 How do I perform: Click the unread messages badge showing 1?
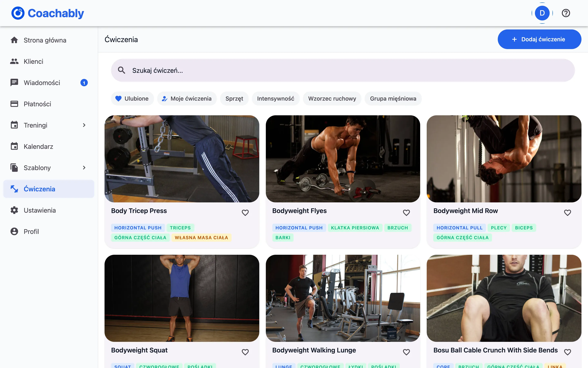pyautogui.click(x=84, y=83)
